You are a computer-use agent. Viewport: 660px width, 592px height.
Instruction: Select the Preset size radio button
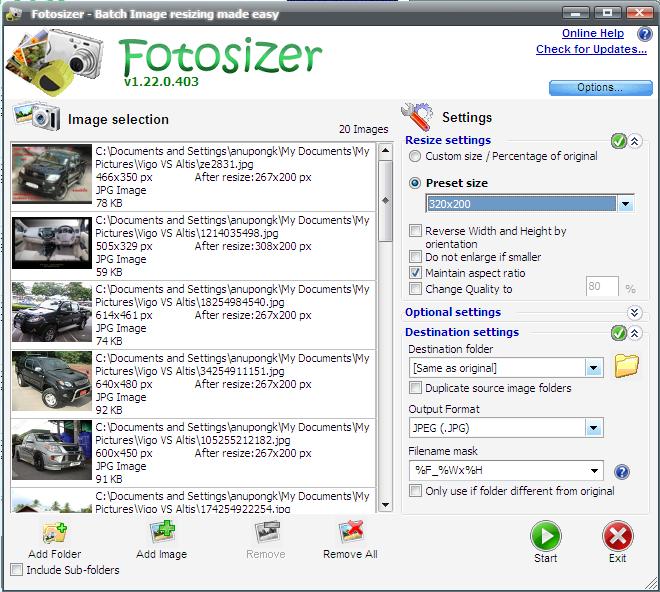coord(415,183)
